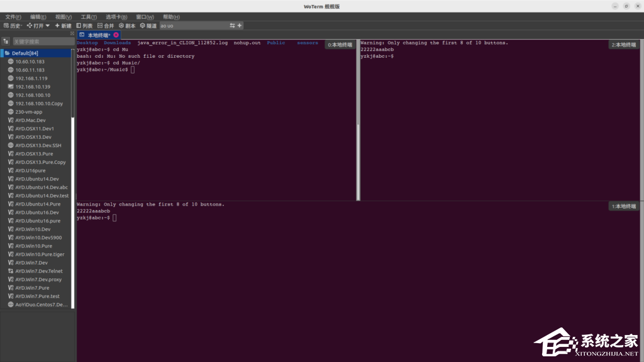Select the AYD.Ubuntu16.Dev session
Viewport: 644px width, 362px height.
[36, 212]
